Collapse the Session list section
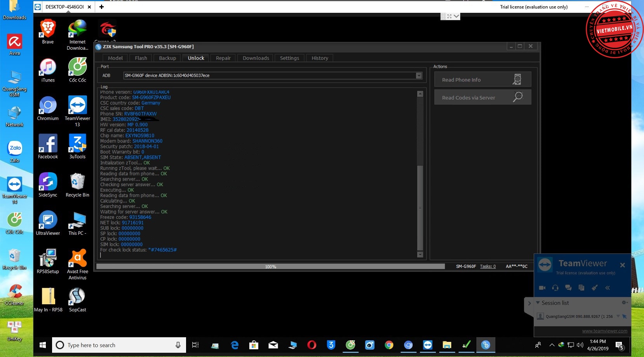 pos(538,303)
